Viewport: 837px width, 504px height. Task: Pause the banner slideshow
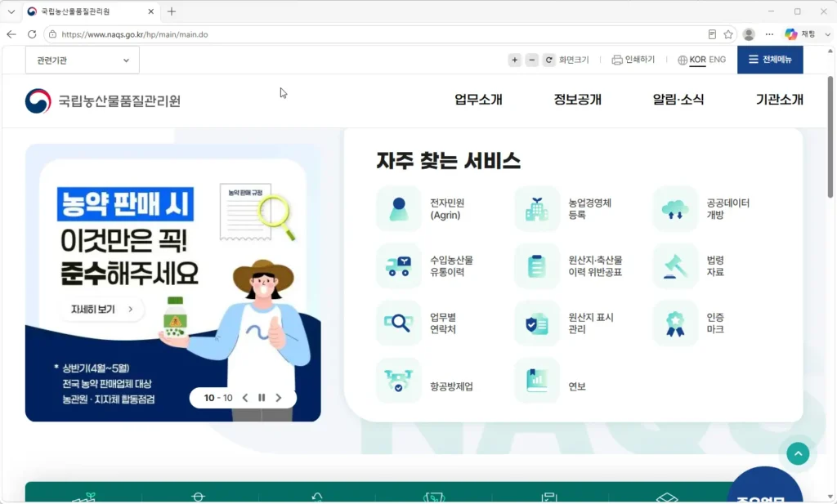(262, 398)
